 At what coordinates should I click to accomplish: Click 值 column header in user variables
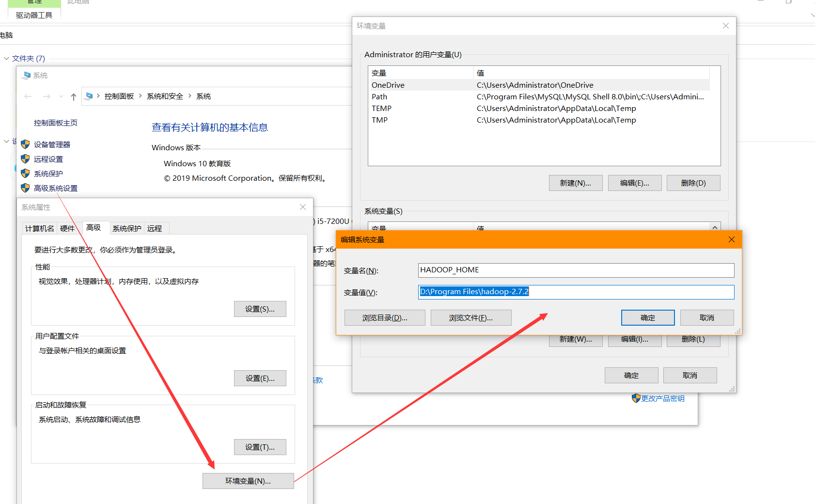[591, 73]
